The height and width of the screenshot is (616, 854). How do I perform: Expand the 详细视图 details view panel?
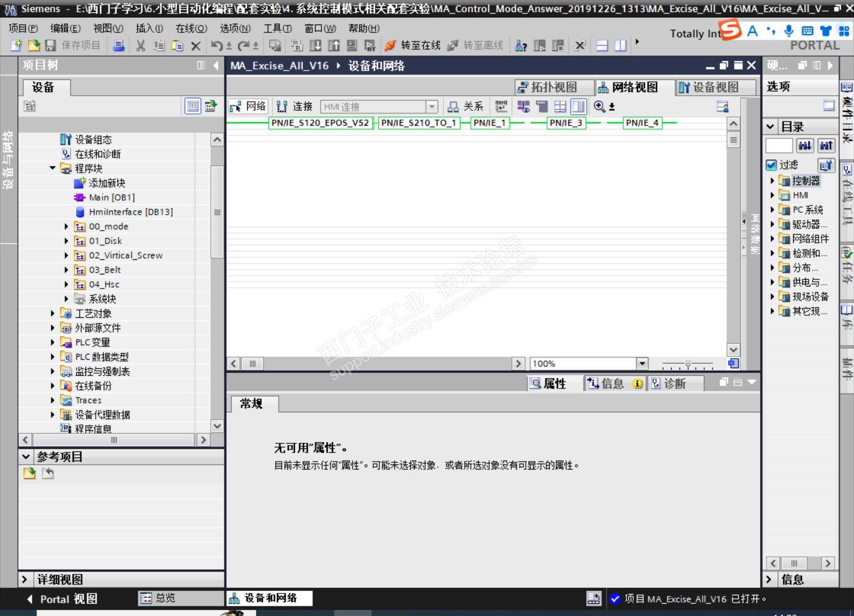24,579
